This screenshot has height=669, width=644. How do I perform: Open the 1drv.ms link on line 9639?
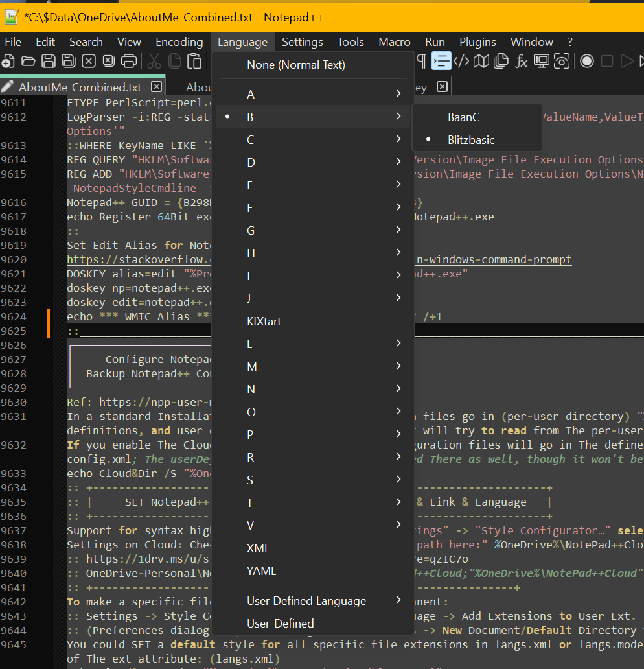click(x=148, y=559)
